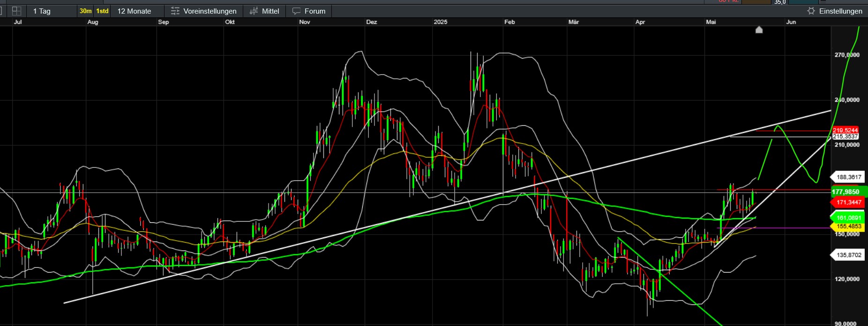
Task: Toggle the 30m interval
Action: pos(85,11)
